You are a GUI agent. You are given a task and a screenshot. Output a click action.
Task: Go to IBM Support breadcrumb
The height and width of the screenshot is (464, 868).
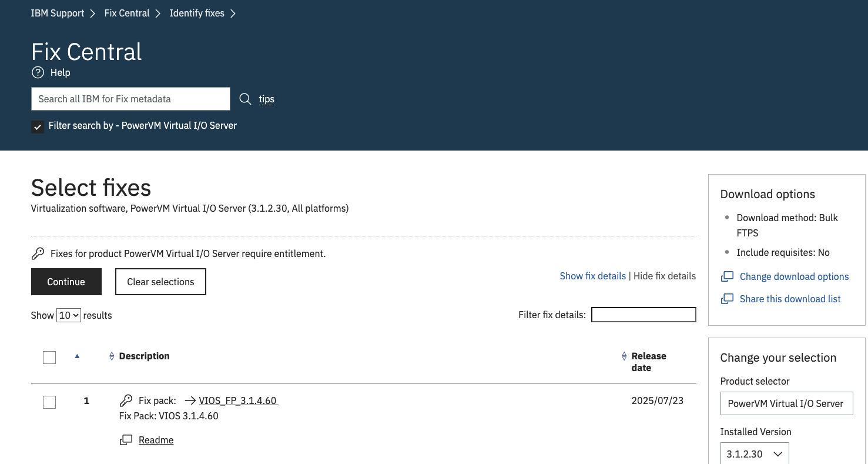point(58,13)
